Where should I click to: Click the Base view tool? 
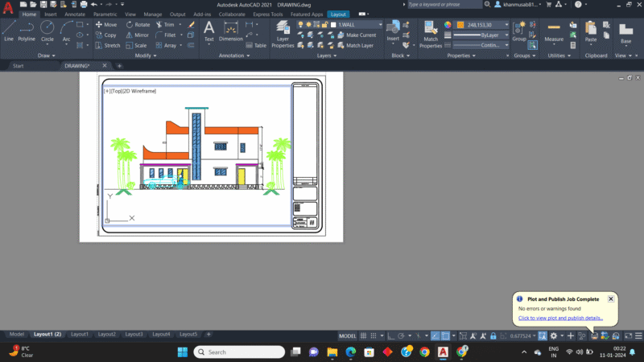(626, 33)
